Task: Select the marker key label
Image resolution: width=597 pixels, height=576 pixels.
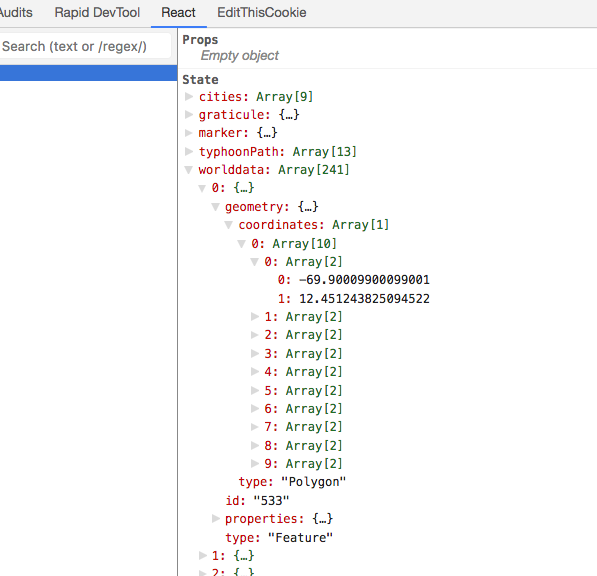Action: (223, 133)
